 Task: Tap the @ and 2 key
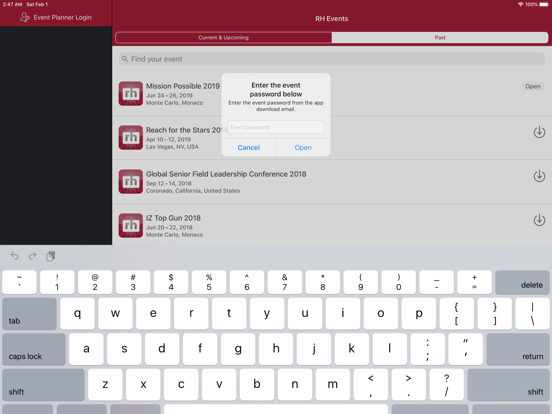click(95, 282)
